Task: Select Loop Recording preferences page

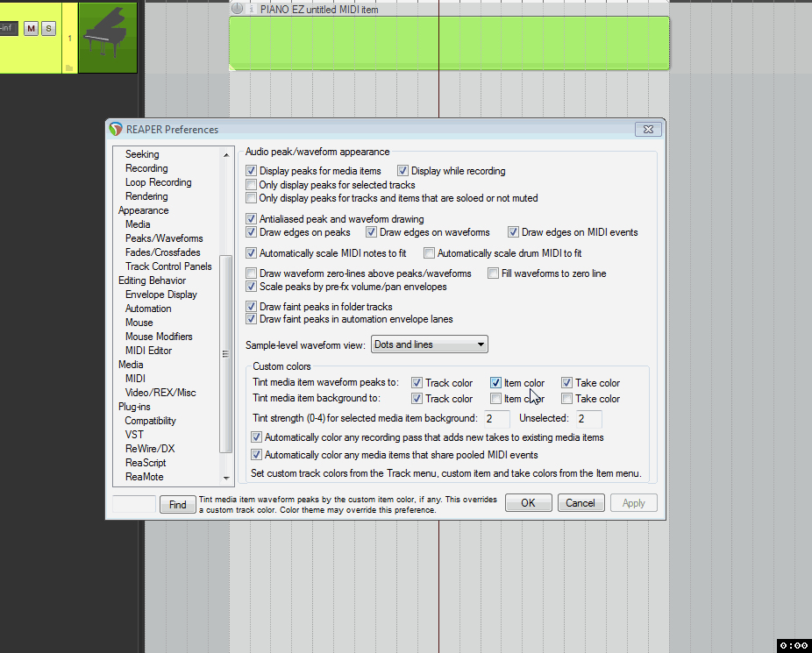Action: click(x=158, y=182)
